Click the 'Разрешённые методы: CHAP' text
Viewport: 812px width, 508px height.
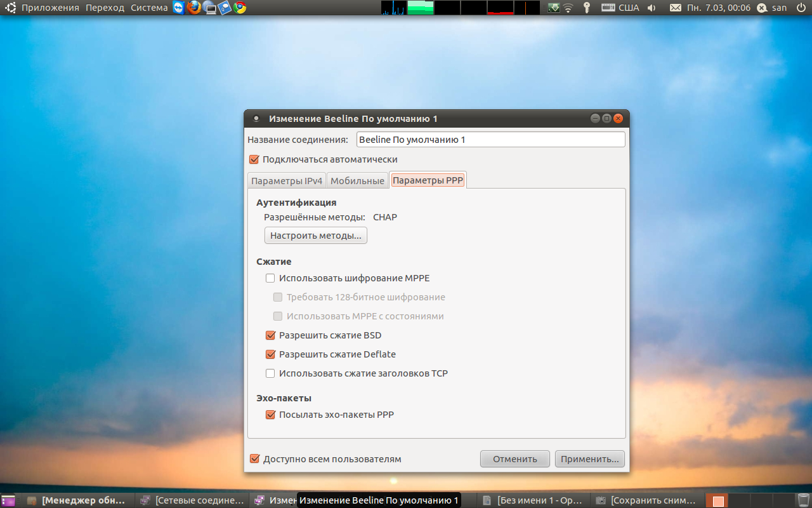click(331, 217)
